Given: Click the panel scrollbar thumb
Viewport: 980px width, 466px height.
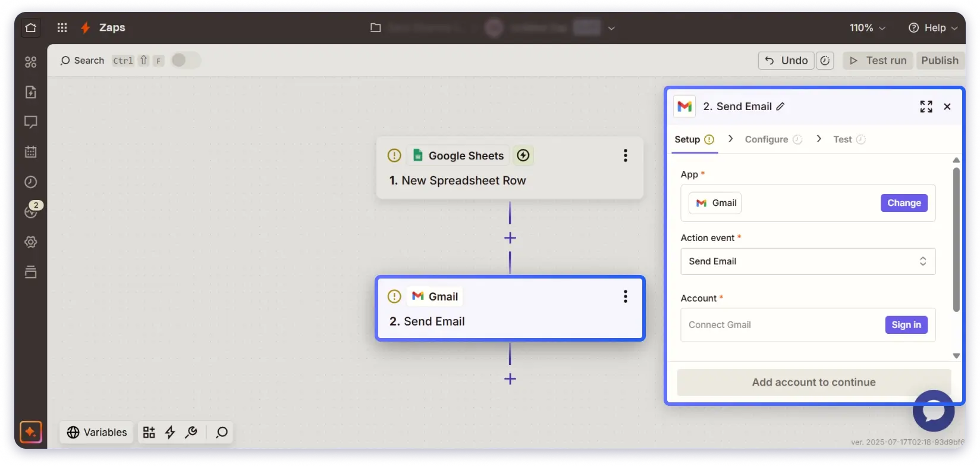Looking at the screenshot, I should (956, 239).
